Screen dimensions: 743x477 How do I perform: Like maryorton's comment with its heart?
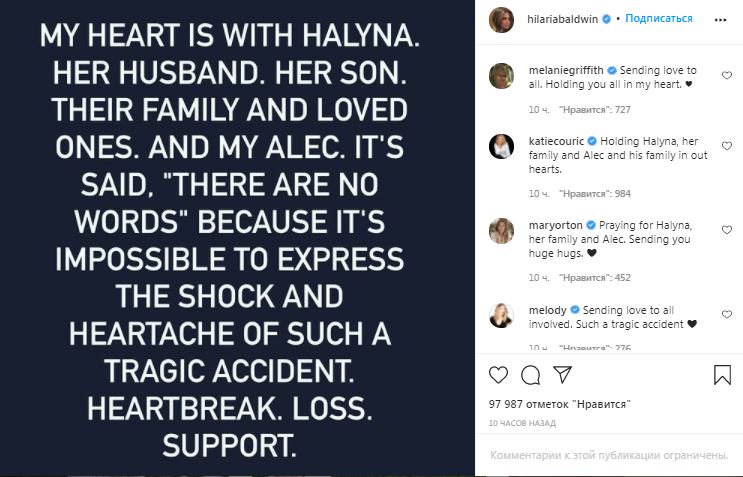coord(726,230)
